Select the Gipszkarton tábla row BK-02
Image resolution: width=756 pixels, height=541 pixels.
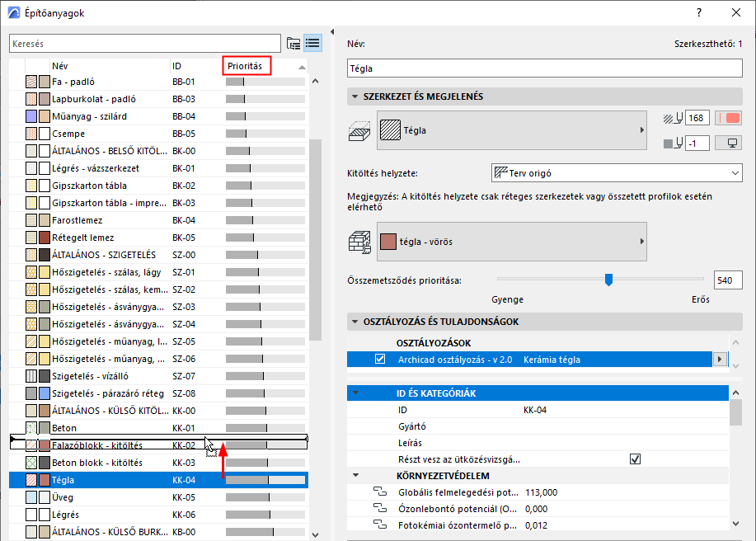click(x=158, y=186)
